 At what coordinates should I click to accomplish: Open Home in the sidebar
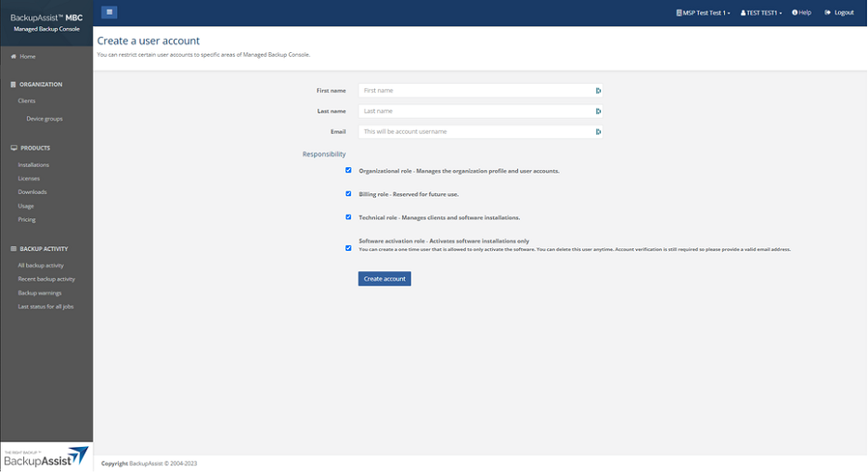click(x=28, y=57)
